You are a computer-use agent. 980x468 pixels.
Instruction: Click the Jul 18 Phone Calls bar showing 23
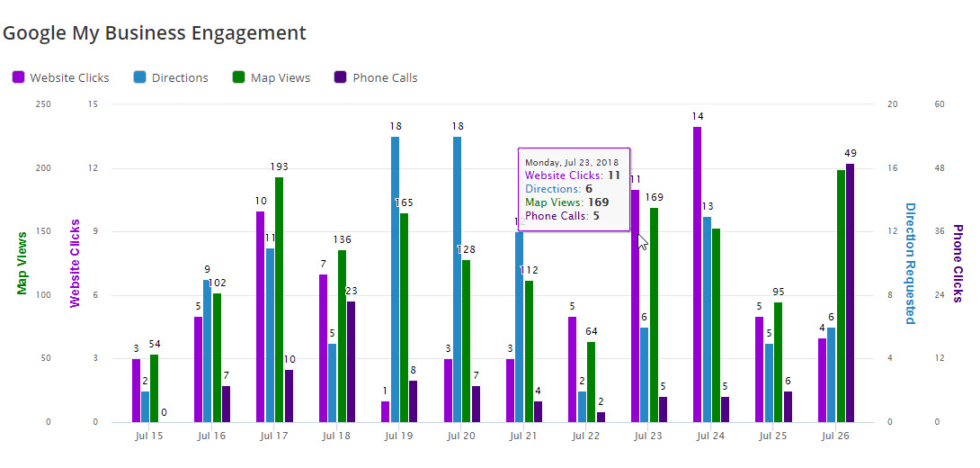coord(351,361)
